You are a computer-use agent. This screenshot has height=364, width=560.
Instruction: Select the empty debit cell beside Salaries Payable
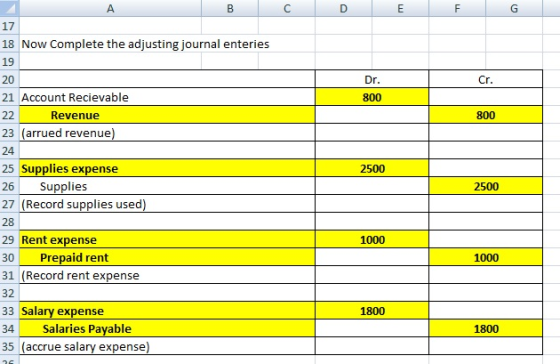pos(372,328)
